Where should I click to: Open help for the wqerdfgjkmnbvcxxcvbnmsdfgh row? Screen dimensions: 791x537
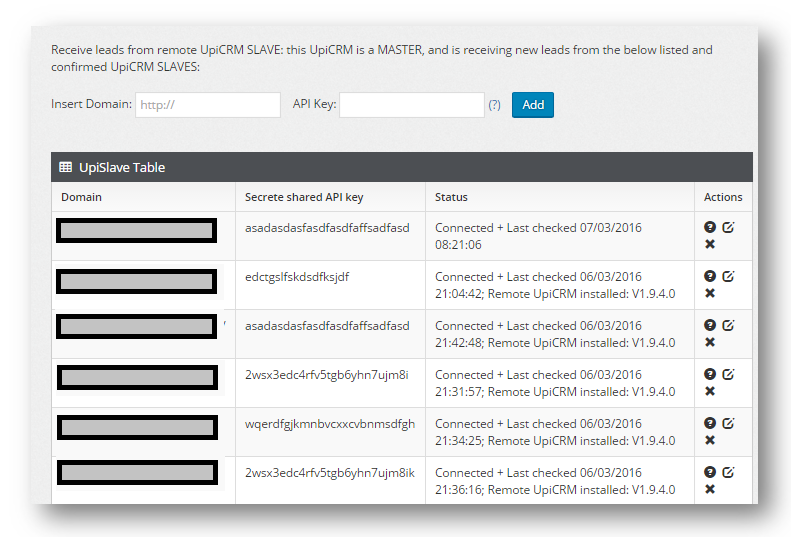pyautogui.click(x=710, y=423)
